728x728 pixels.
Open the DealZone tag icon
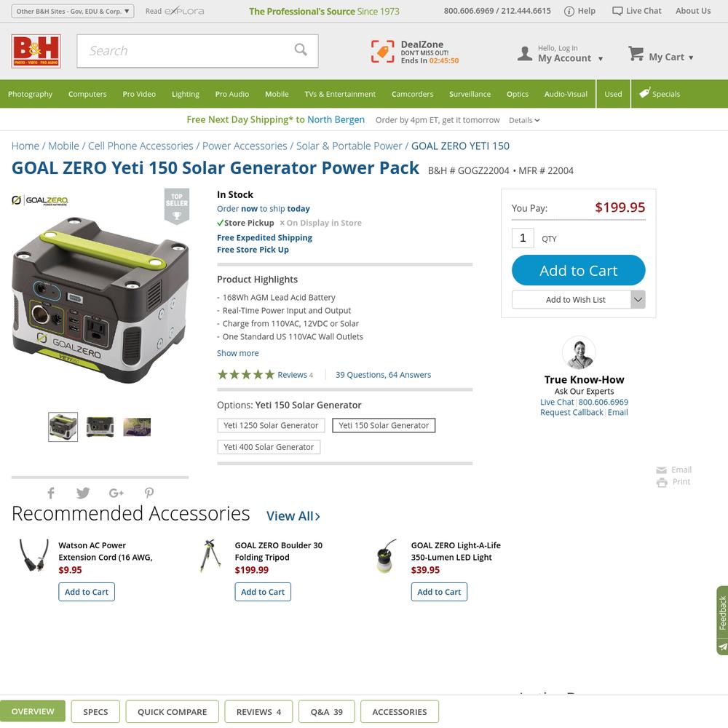pyautogui.click(x=383, y=51)
